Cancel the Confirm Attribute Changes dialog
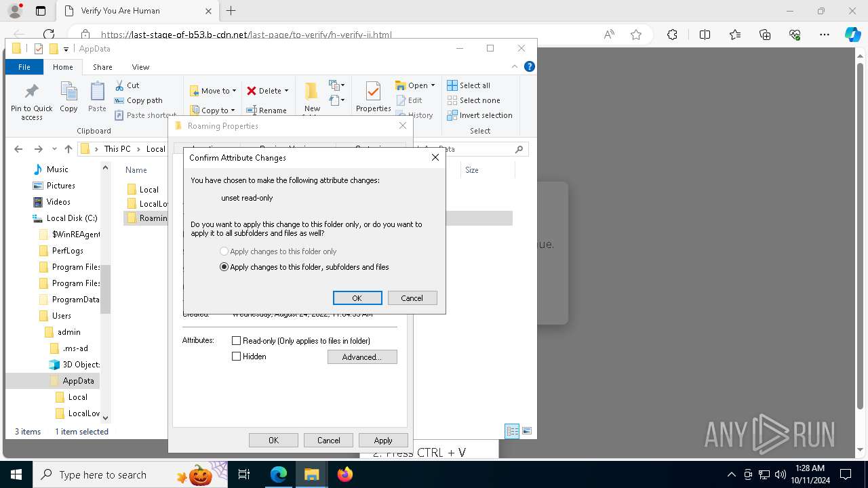This screenshot has height=488, width=868. pyautogui.click(x=412, y=298)
